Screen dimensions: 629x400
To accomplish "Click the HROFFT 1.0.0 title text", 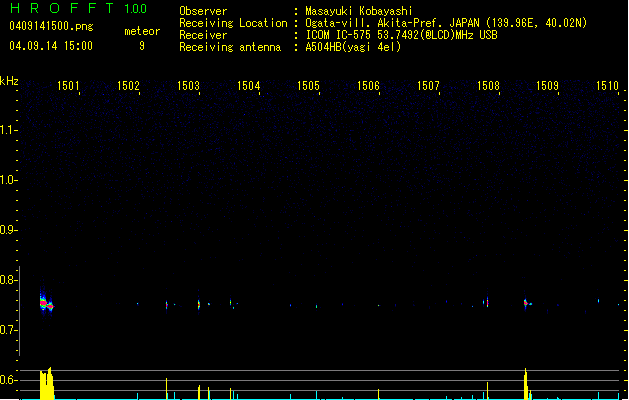I will pos(78,8).
